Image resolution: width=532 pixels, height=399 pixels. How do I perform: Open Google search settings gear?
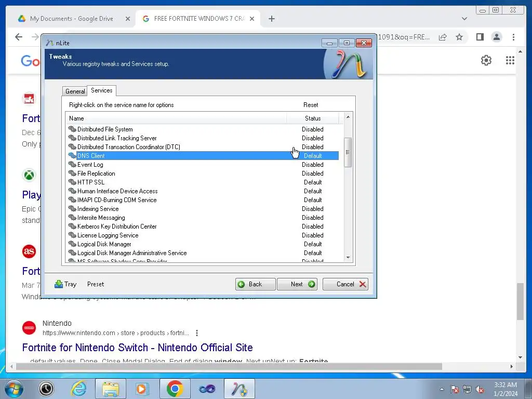point(486,60)
